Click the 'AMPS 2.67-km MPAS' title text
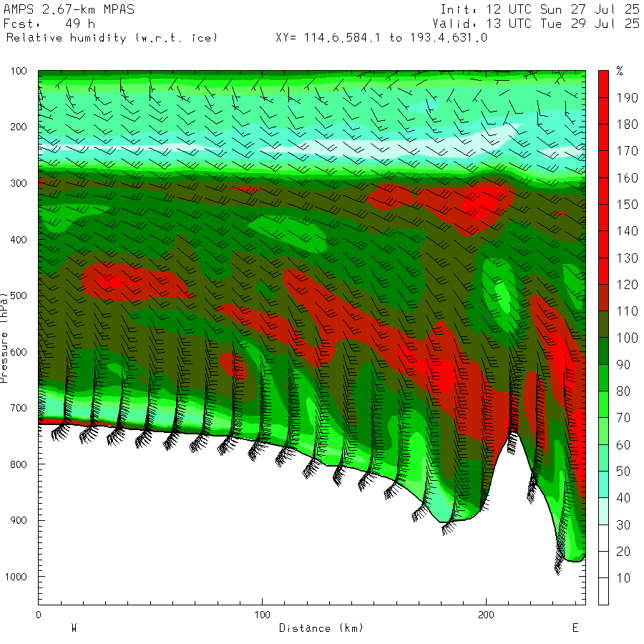 [69, 9]
